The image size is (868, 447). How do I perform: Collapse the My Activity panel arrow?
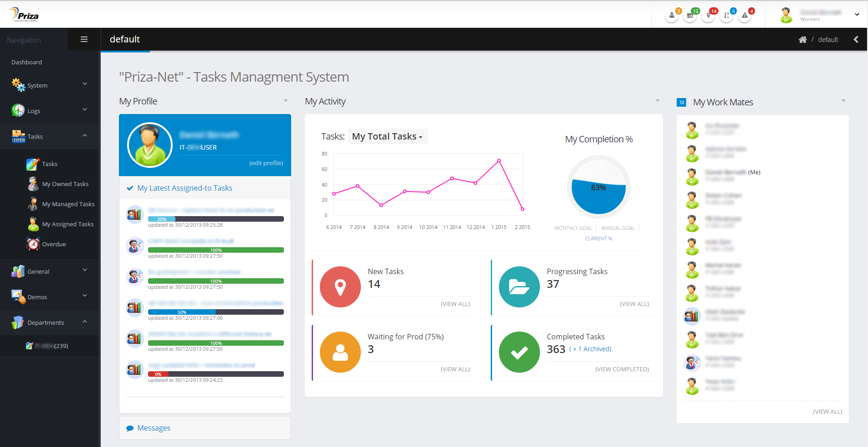click(x=657, y=101)
